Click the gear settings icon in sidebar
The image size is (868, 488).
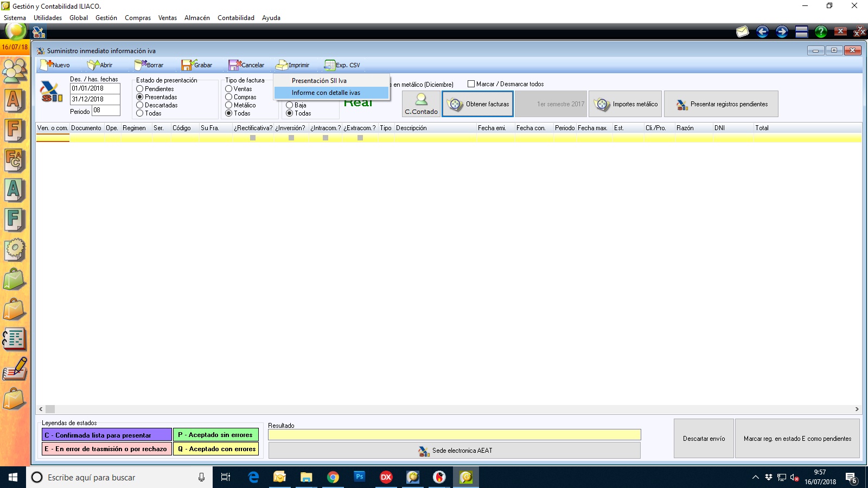(x=15, y=250)
